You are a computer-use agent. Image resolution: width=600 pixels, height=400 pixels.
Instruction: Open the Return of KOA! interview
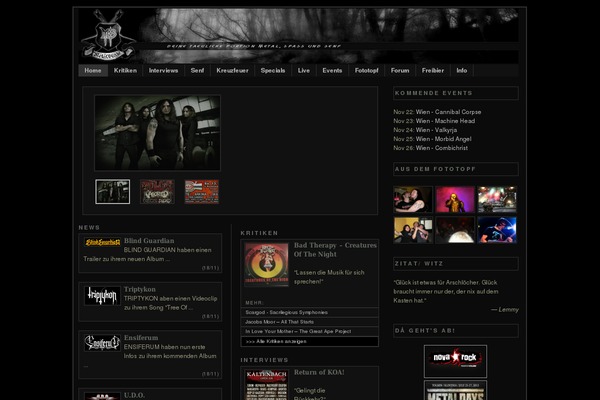[x=319, y=372]
